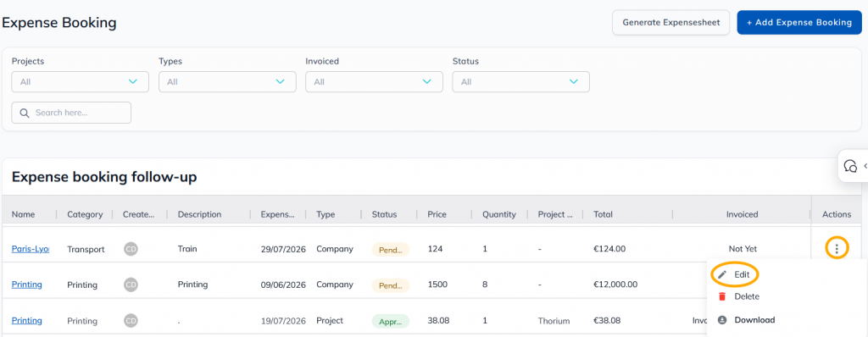
Task: Click the 29/07/2026 expense date
Action: (x=283, y=249)
